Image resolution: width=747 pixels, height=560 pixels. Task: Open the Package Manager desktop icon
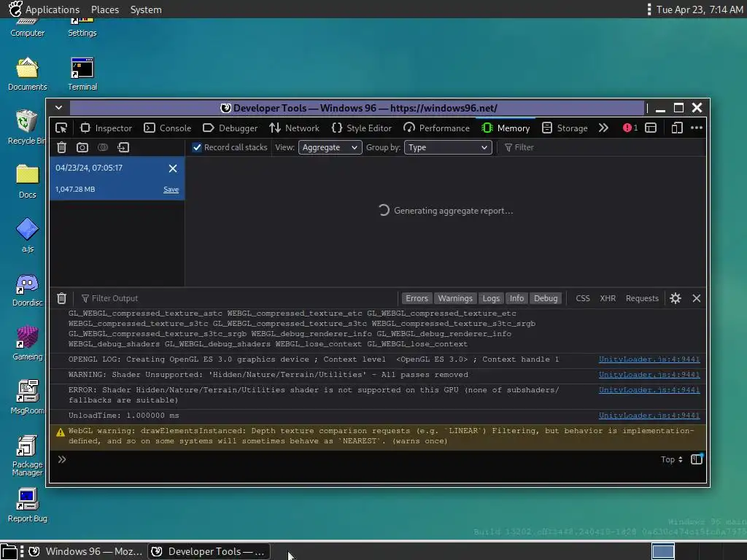(27, 456)
